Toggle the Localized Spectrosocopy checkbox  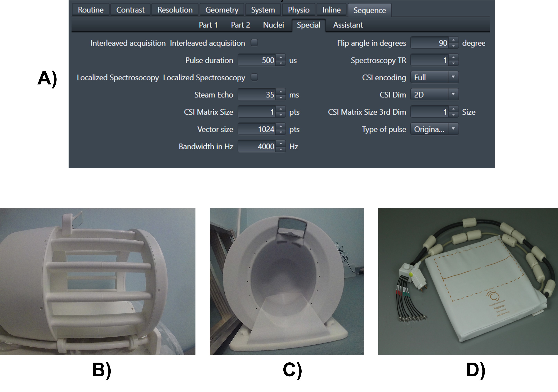click(254, 77)
